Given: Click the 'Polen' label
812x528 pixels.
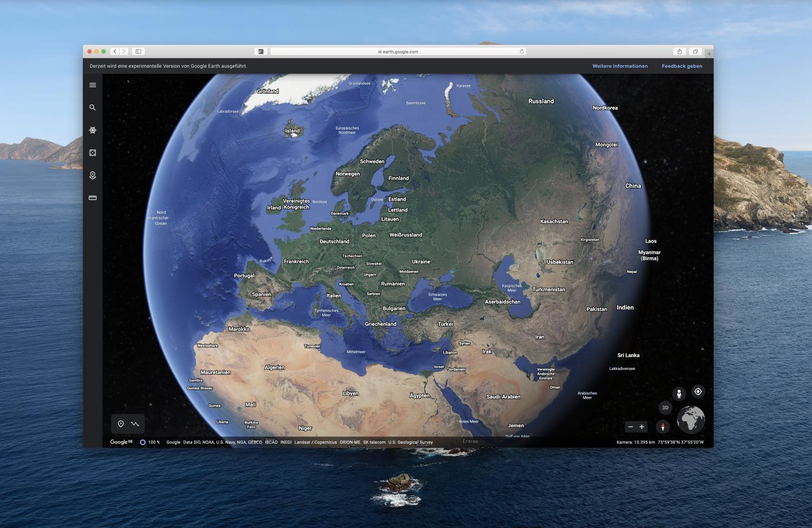Looking at the screenshot, I should (369, 236).
